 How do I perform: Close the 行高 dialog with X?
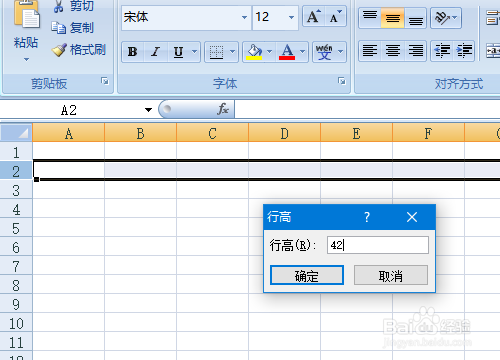tap(412, 217)
